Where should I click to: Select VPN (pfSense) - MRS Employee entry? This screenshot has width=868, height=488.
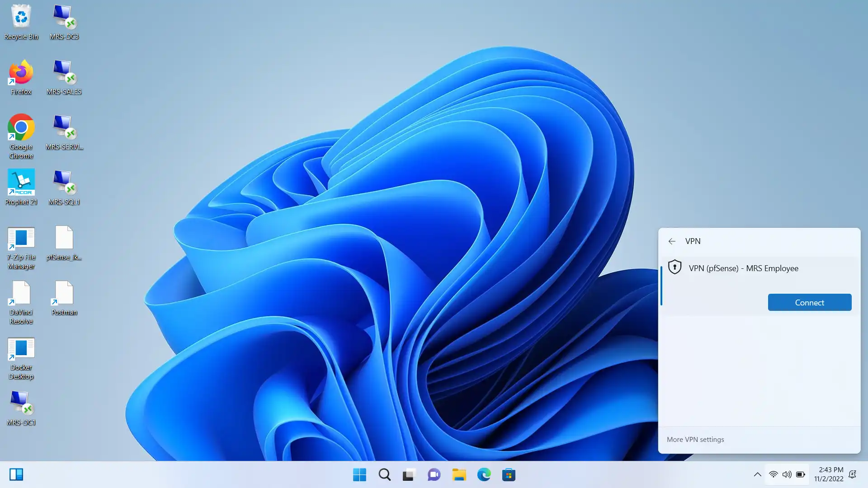743,268
